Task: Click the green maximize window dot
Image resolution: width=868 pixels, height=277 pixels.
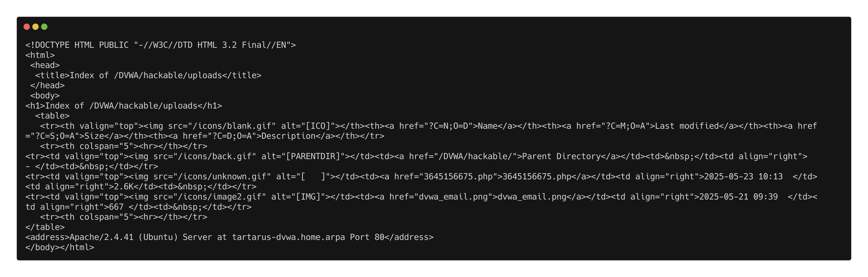Action: (x=44, y=27)
